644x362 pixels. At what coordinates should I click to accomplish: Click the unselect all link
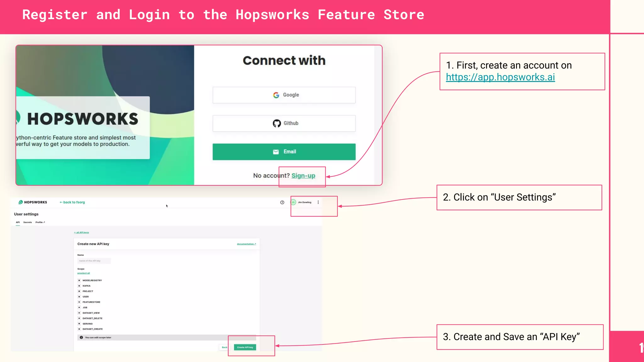click(84, 273)
